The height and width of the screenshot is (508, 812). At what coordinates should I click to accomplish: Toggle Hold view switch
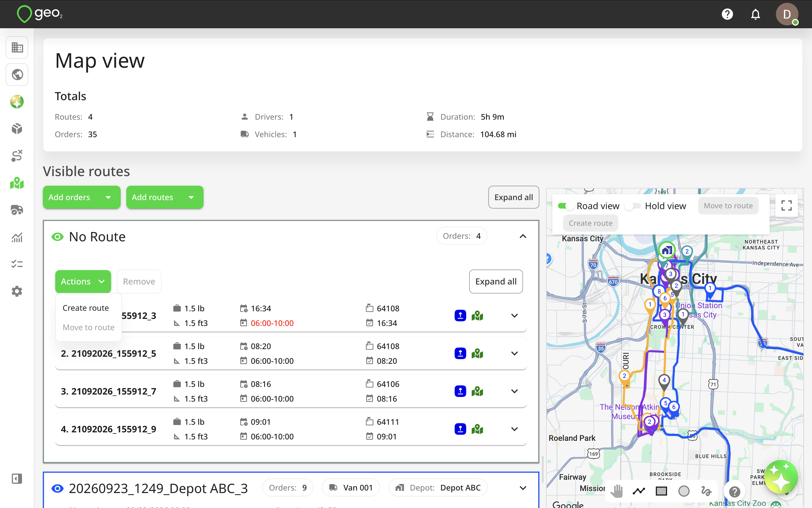click(x=632, y=206)
